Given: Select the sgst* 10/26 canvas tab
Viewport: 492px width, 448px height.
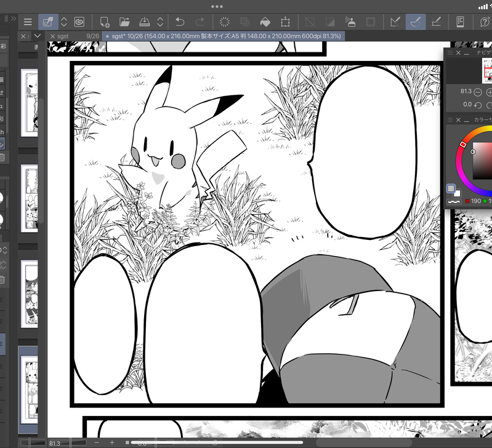Looking at the screenshot, I should (x=224, y=36).
